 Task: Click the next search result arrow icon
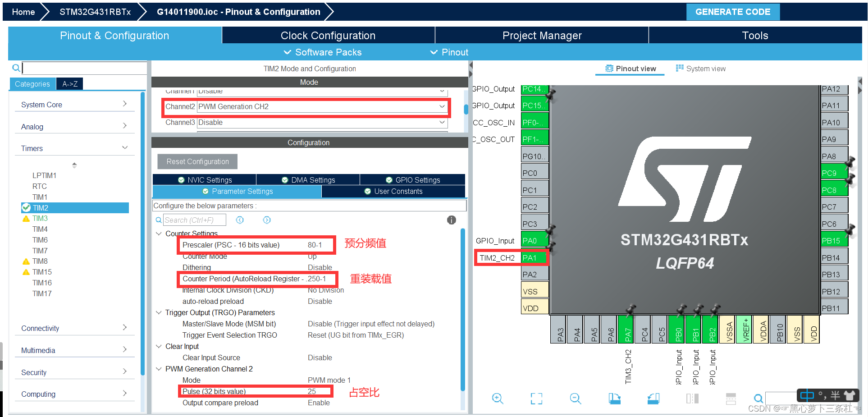click(267, 220)
